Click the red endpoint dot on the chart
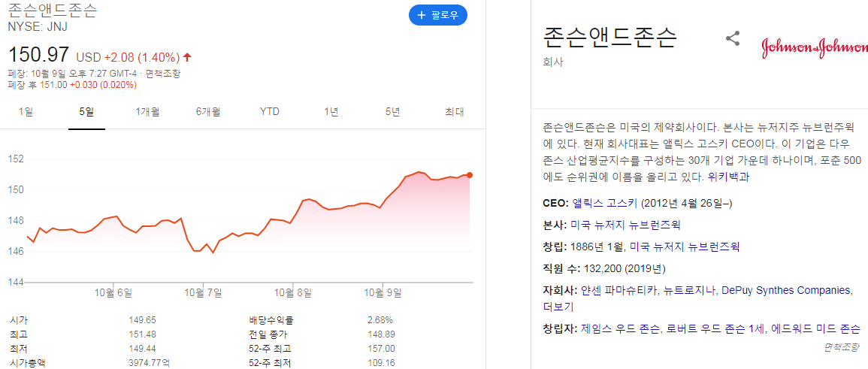Image resolution: width=868 pixels, height=369 pixels. 470,175
